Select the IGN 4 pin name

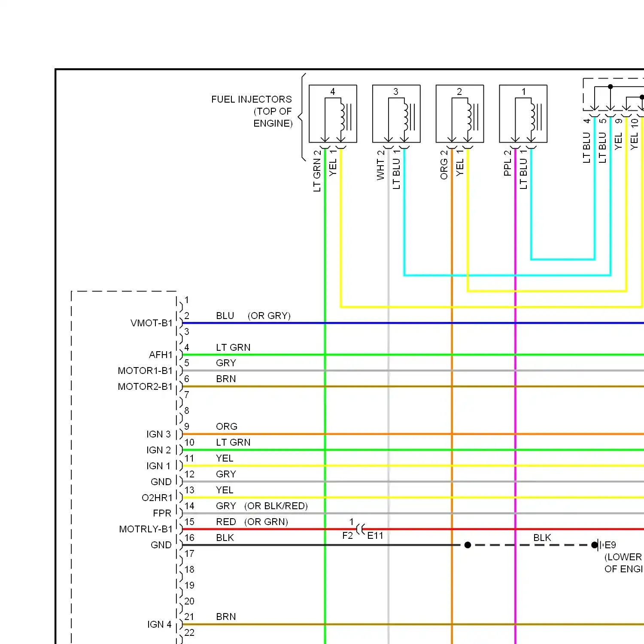[x=159, y=624]
